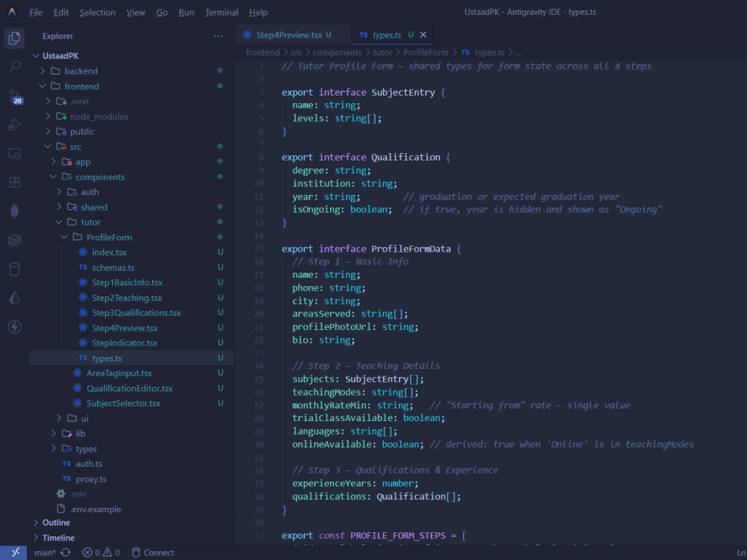
Task: Open the Remote Explorer view
Action: pos(14,154)
